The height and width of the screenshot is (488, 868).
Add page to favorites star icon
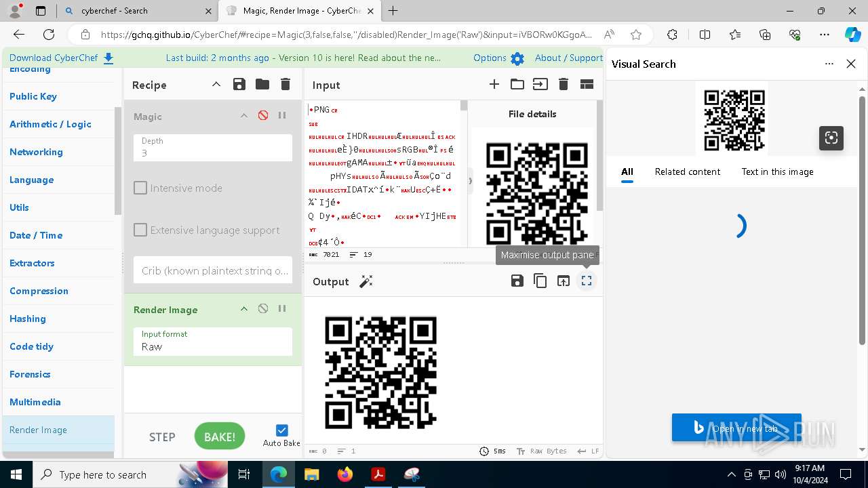(635, 35)
